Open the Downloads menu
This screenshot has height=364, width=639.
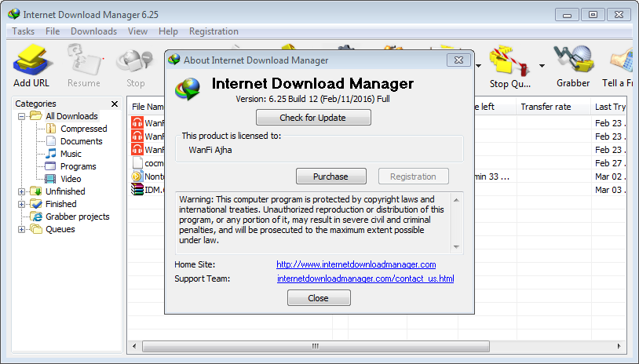tap(93, 31)
